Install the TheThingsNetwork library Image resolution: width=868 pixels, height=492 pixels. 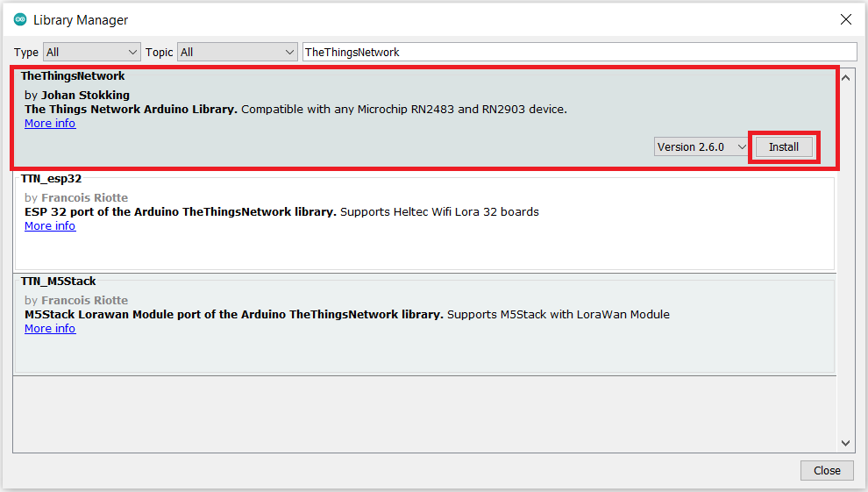point(783,146)
